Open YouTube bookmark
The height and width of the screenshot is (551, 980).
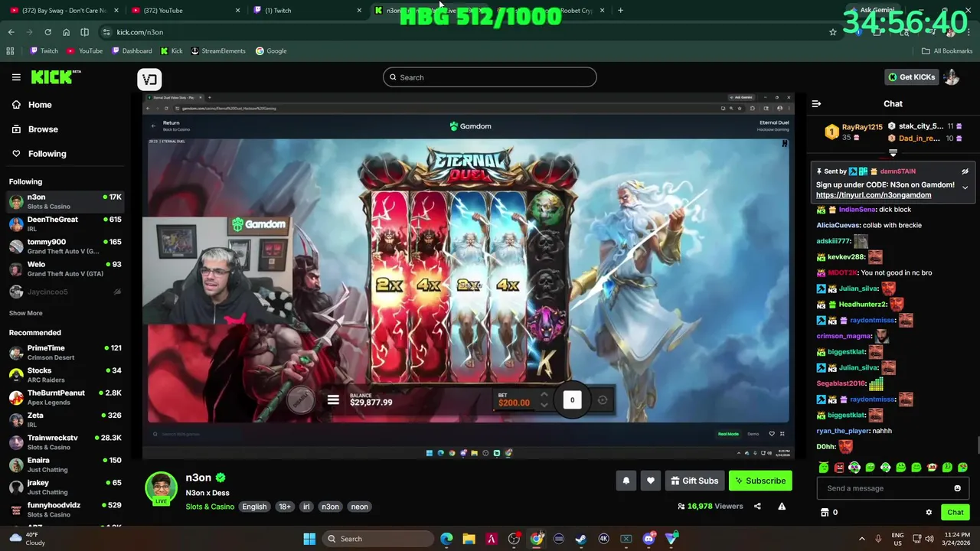pyautogui.click(x=85, y=51)
